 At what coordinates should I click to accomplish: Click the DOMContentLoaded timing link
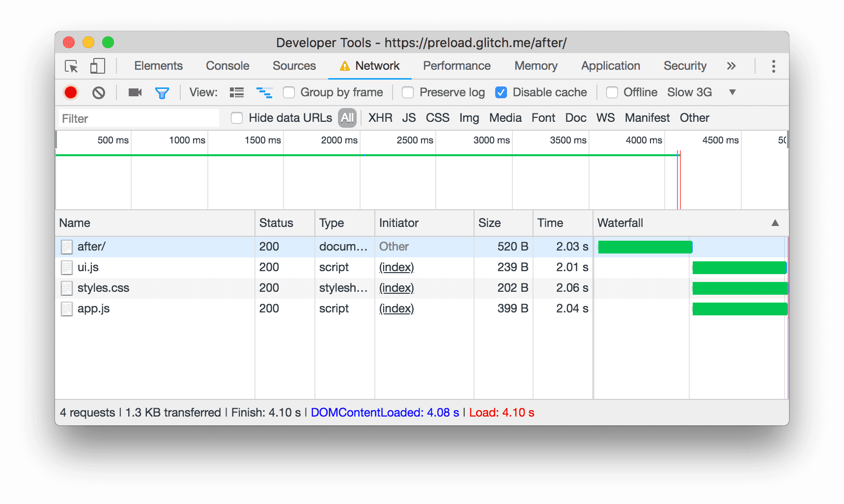(x=384, y=413)
